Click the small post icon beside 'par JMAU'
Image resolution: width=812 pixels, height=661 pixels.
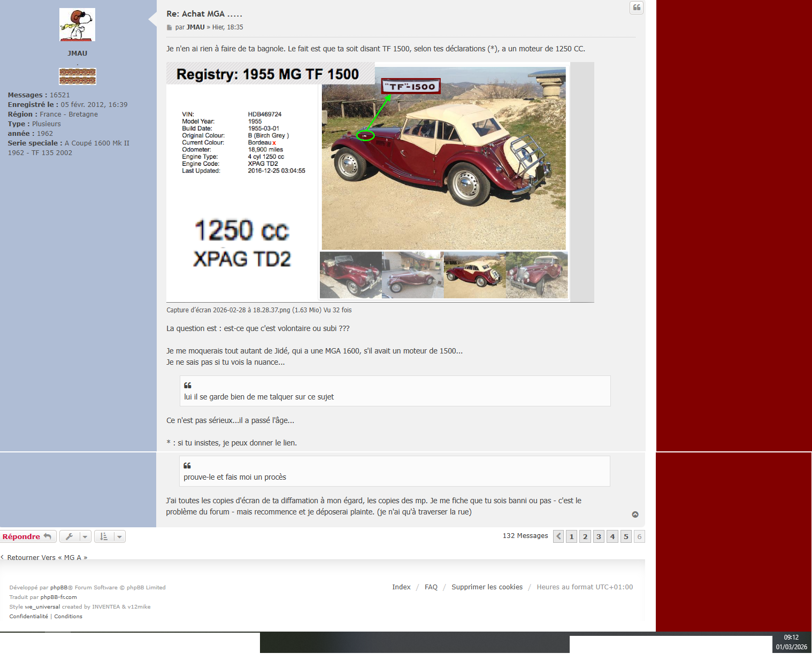tap(170, 27)
